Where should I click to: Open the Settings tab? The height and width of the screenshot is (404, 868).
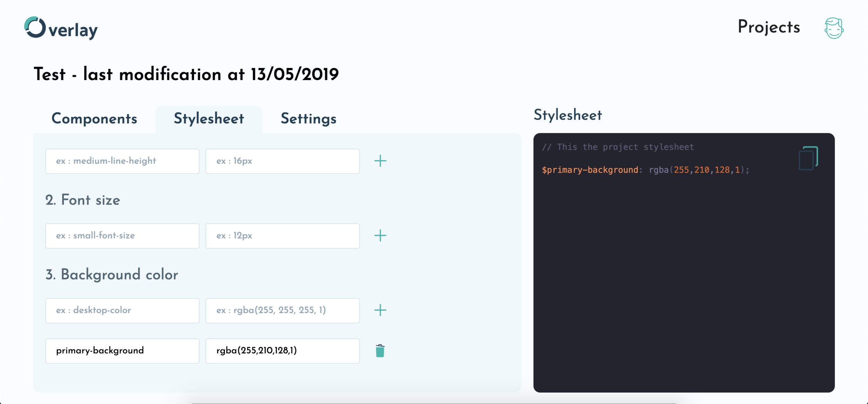coord(308,119)
